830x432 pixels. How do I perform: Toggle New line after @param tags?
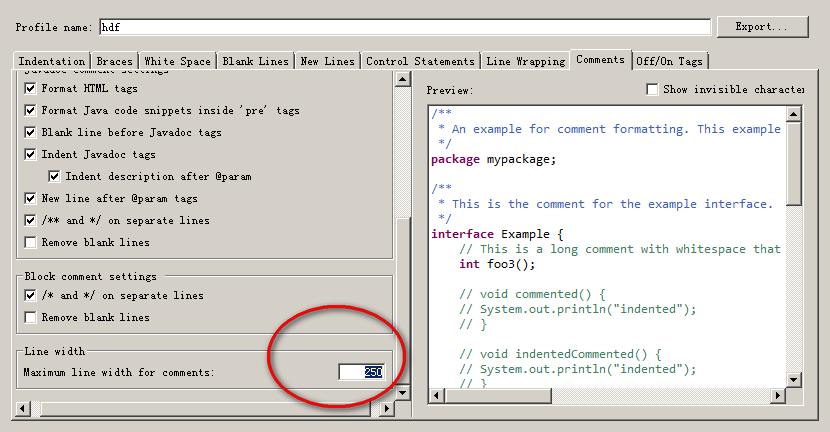30,199
